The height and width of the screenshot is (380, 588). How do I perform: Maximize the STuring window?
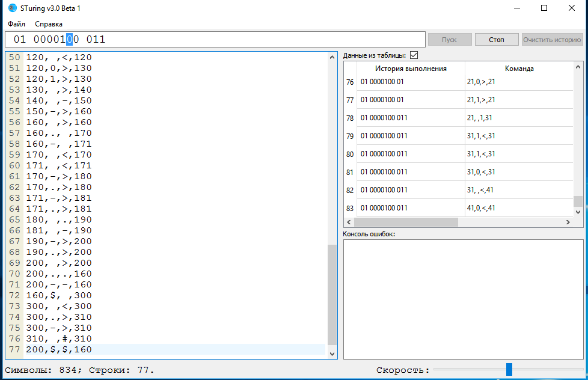[544, 8]
